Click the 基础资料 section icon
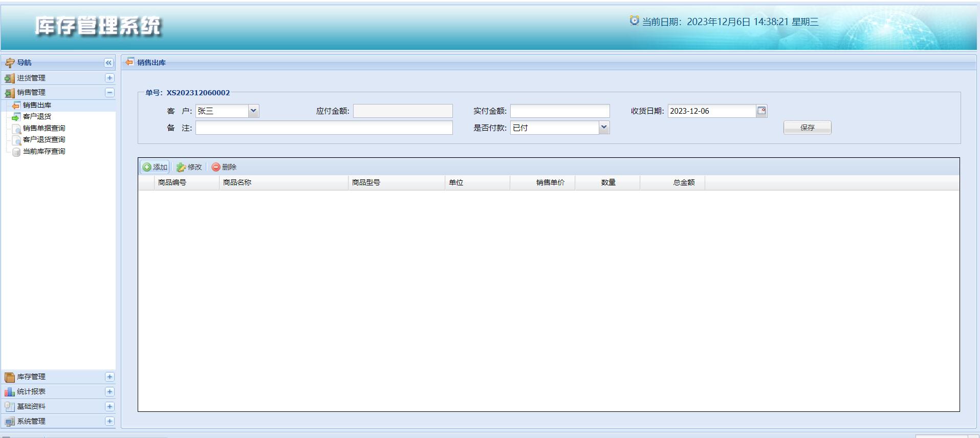 click(x=10, y=407)
